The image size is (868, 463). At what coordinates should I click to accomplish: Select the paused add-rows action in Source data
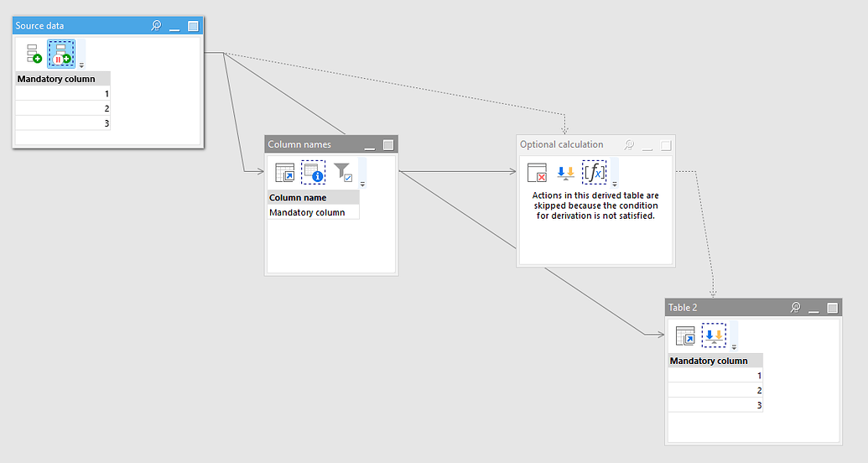coord(61,54)
